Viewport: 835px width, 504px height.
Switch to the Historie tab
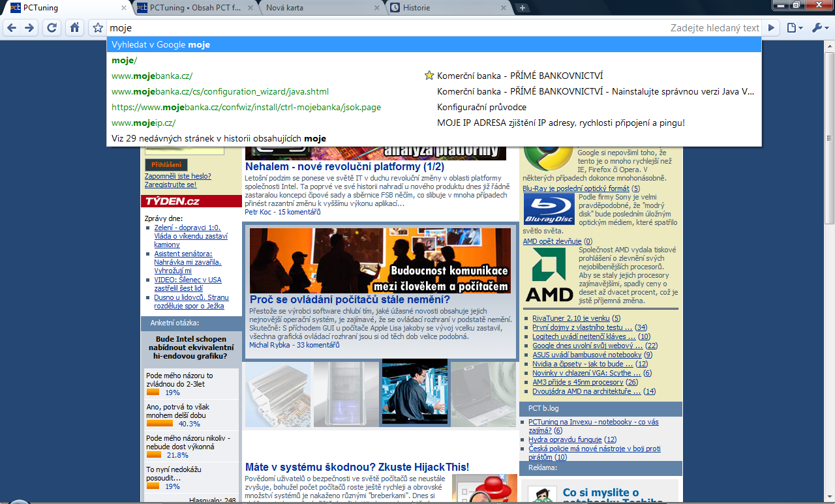click(x=449, y=8)
